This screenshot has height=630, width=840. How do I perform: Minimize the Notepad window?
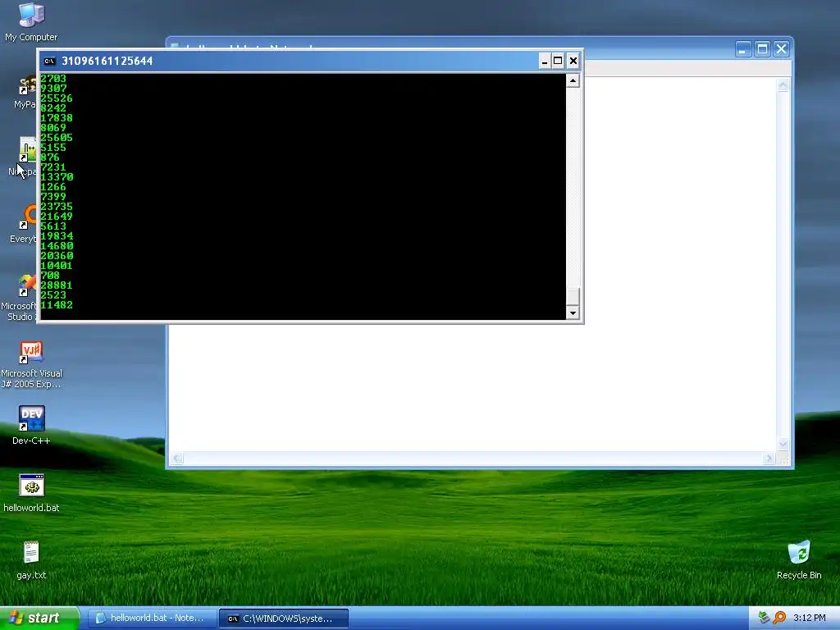pyautogui.click(x=742, y=50)
